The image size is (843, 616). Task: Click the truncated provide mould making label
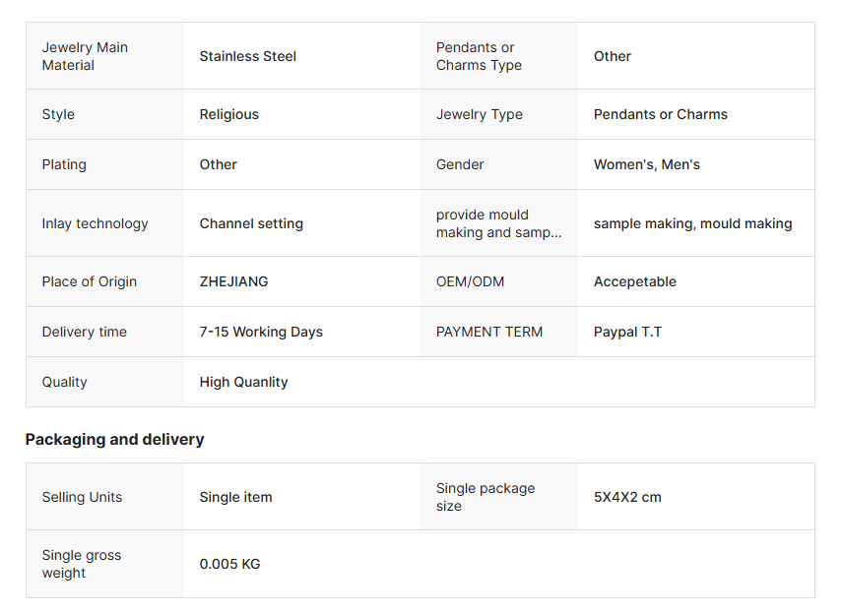coord(498,223)
